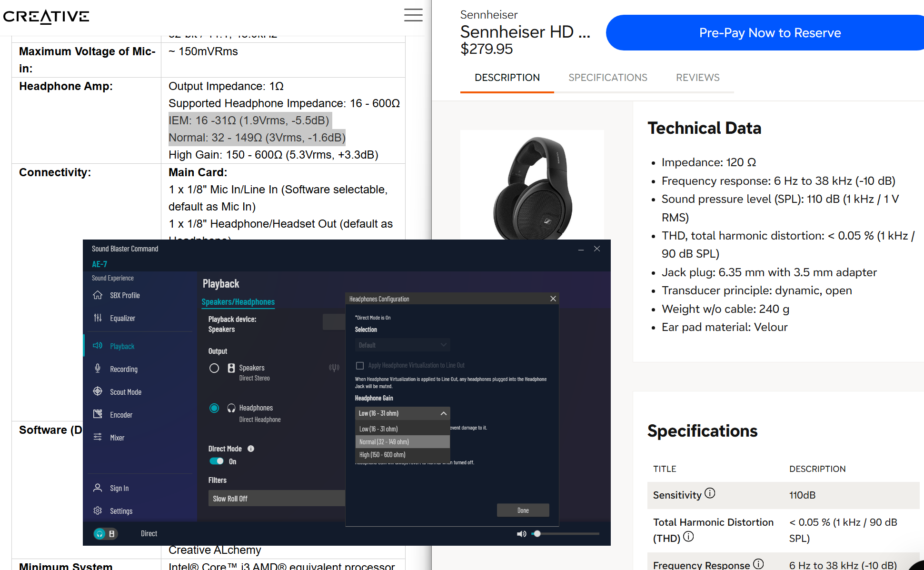Image resolution: width=924 pixels, height=570 pixels.
Task: Open the Encoder icon
Action: pos(98,414)
